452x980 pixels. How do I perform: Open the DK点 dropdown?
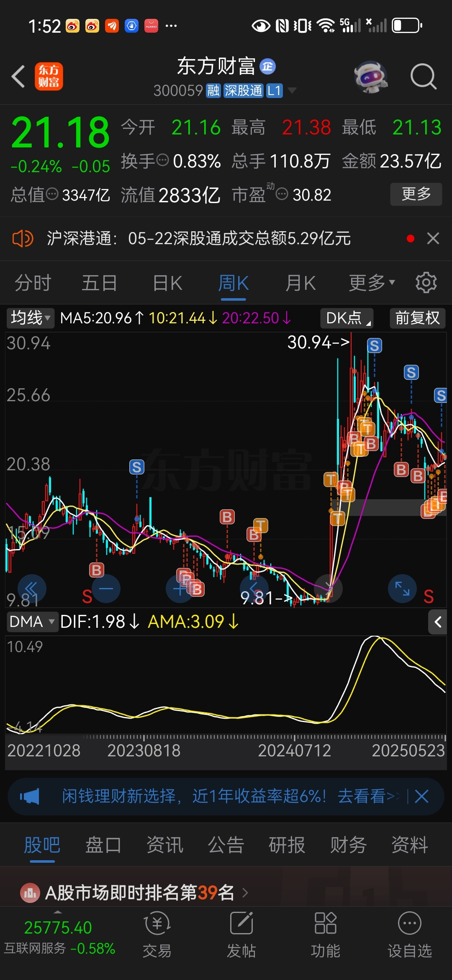(x=347, y=318)
